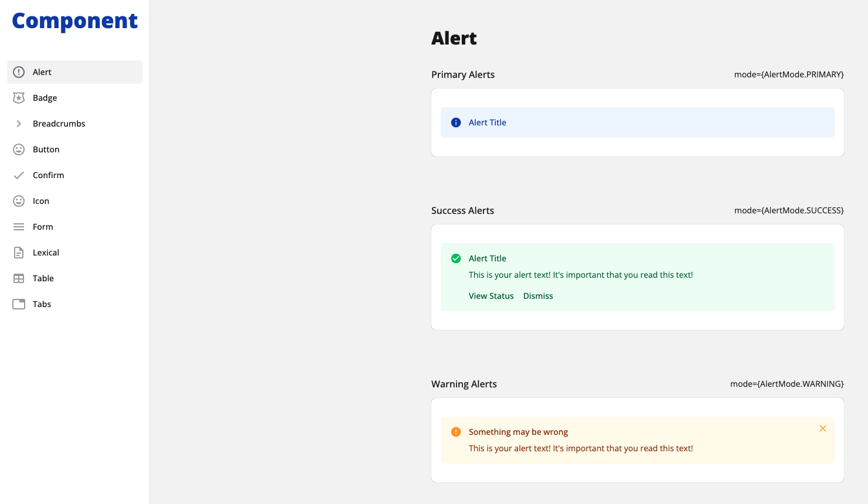This screenshot has height=504, width=868.
Task: Open the Icon menu item
Action: [x=41, y=201]
